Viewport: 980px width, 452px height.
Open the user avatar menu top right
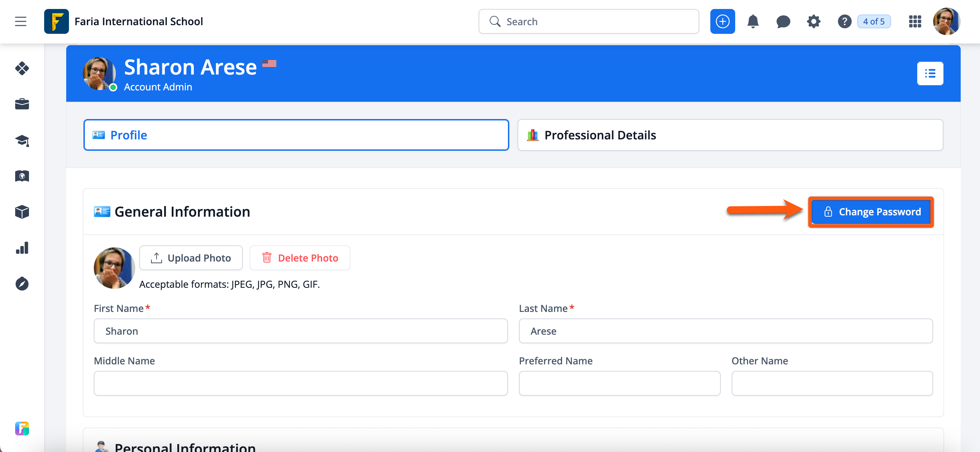click(946, 21)
